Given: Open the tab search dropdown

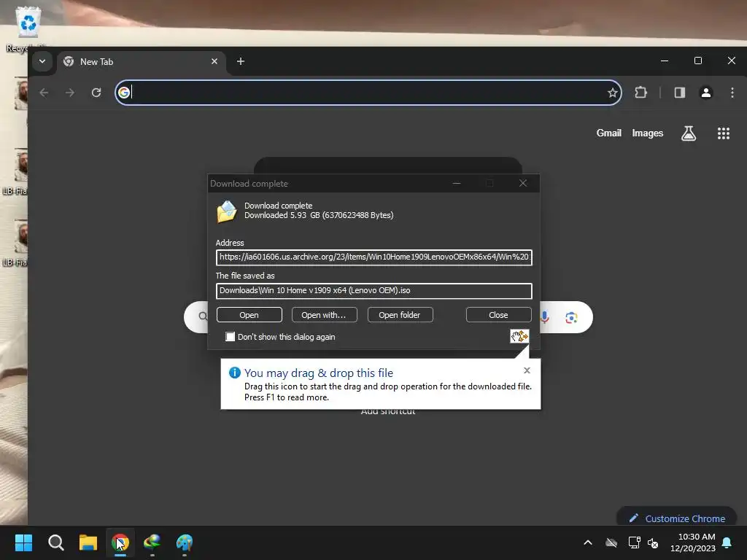Looking at the screenshot, I should pos(42,61).
